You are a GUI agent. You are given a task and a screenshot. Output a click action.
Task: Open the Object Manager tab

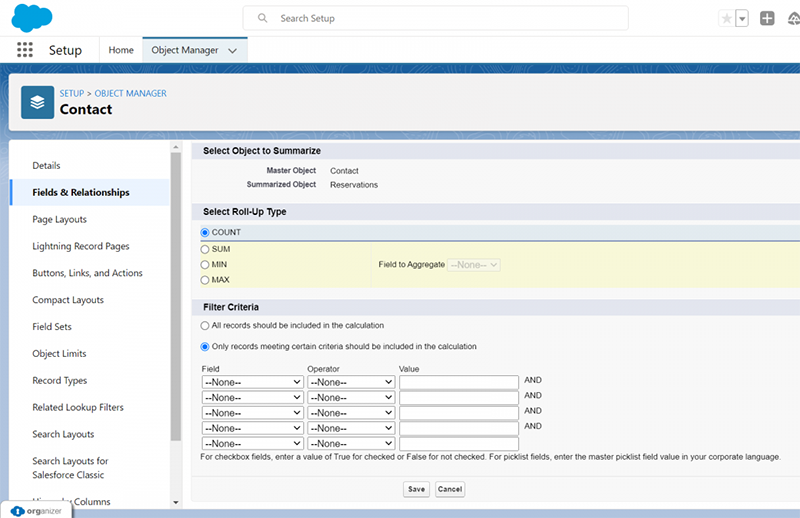[185, 50]
